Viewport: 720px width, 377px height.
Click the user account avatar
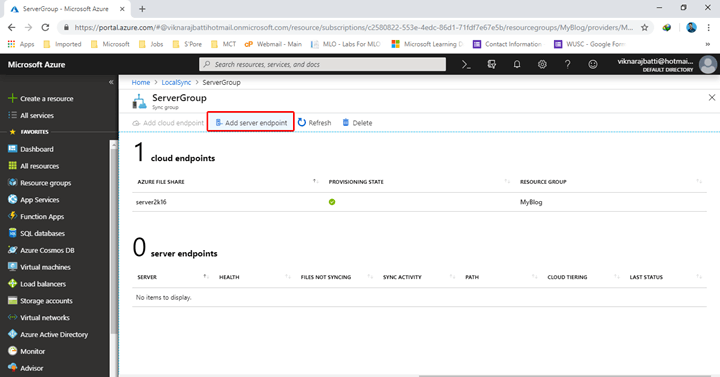click(708, 64)
